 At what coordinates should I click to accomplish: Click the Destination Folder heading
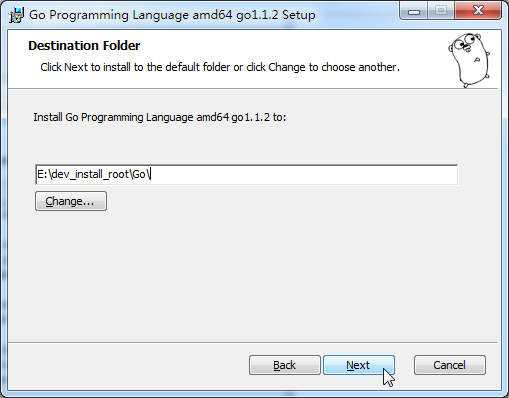pos(84,46)
